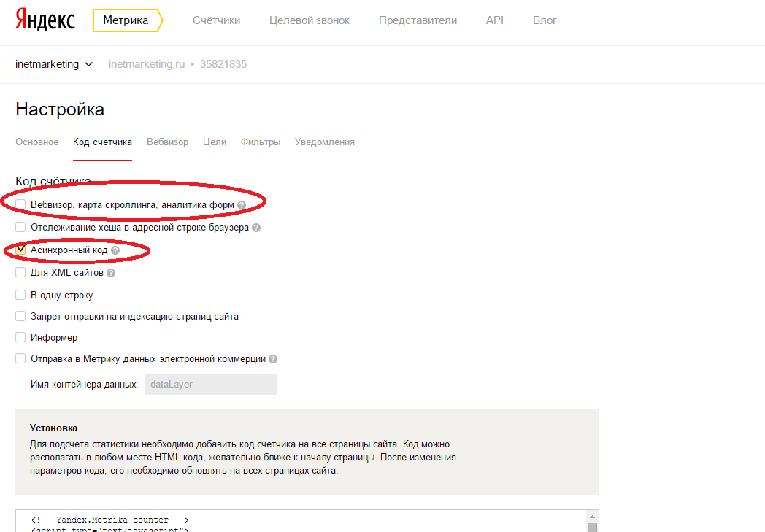Click the Настройка page heading

60,109
